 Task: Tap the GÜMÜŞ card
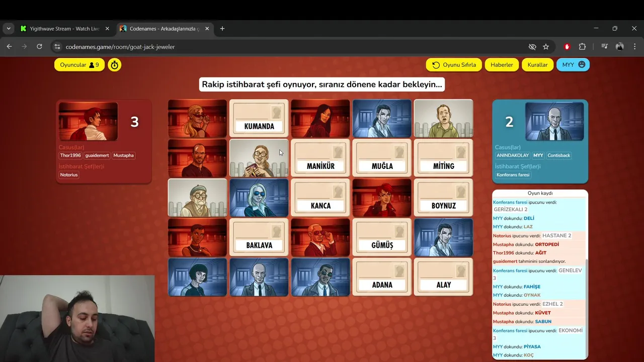(x=382, y=237)
